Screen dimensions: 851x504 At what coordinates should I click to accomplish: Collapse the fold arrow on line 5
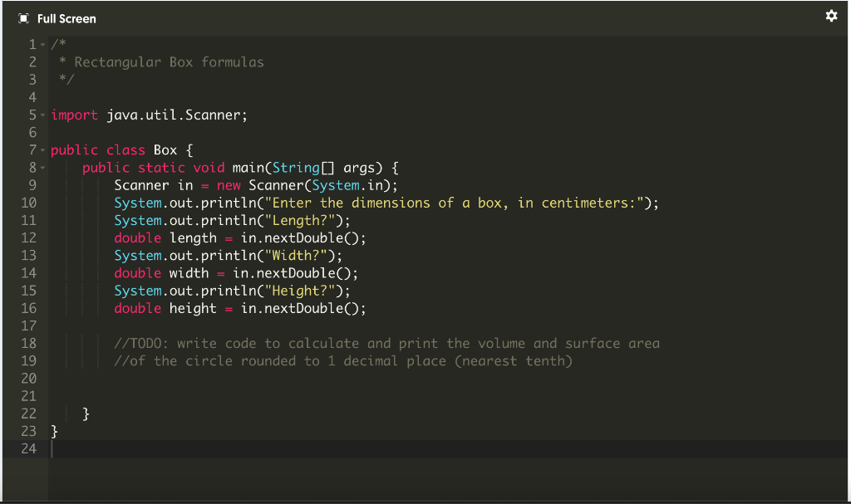tap(41, 115)
